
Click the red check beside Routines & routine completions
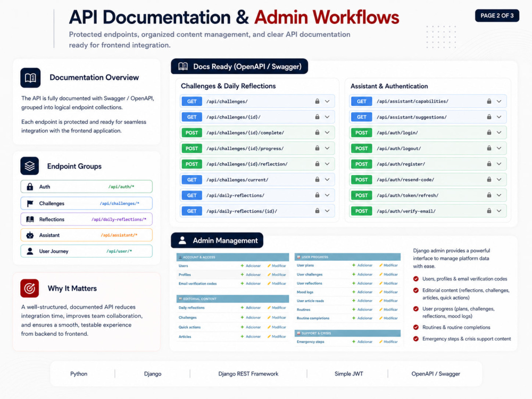(x=416, y=327)
